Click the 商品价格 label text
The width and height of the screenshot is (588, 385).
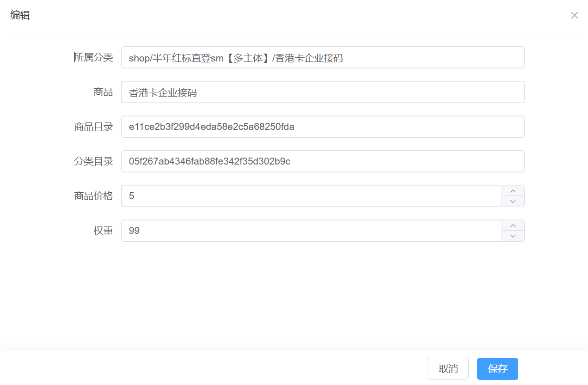94,196
